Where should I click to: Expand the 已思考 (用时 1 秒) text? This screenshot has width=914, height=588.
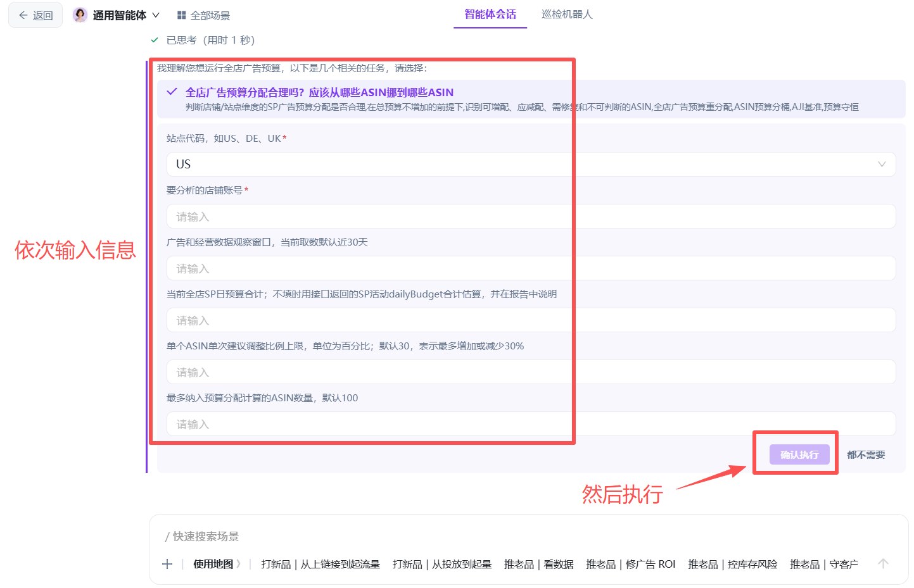pyautogui.click(x=210, y=40)
